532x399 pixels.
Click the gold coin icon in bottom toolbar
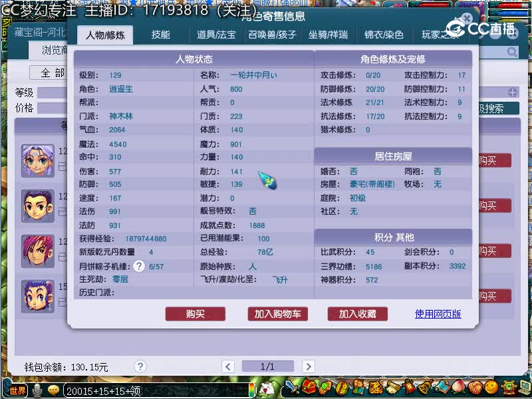point(342,388)
